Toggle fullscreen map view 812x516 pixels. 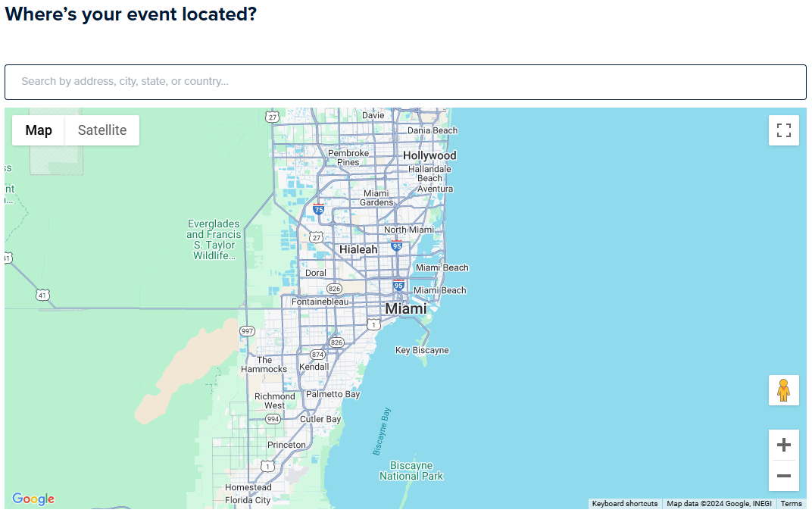pos(783,130)
